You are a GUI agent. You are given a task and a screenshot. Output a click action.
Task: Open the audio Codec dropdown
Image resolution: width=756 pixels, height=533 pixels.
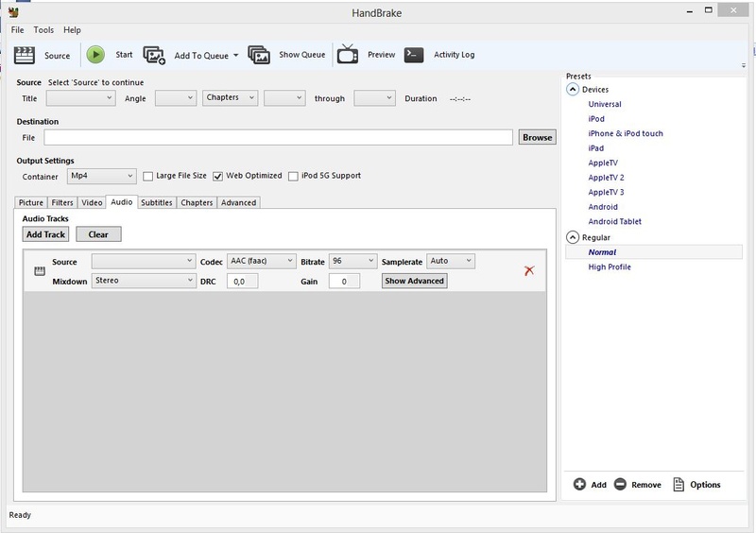pos(262,261)
